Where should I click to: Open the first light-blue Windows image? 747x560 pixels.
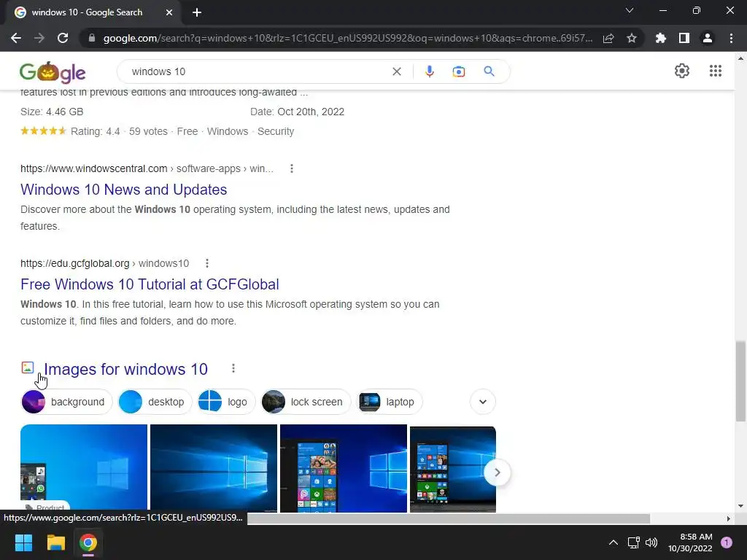point(84,469)
